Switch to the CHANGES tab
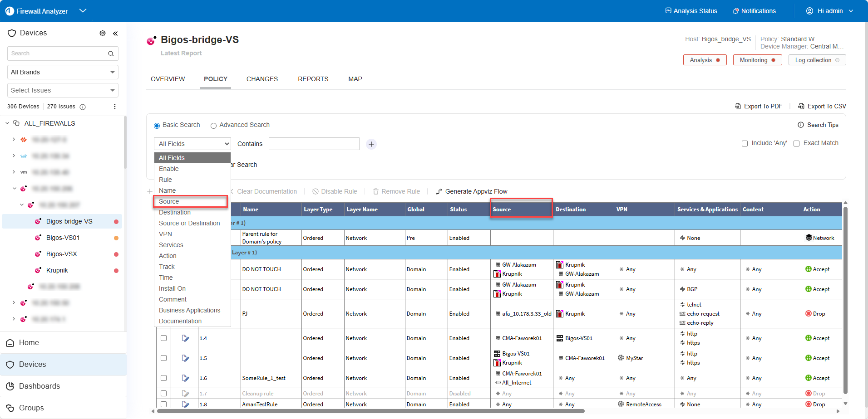 (262, 79)
